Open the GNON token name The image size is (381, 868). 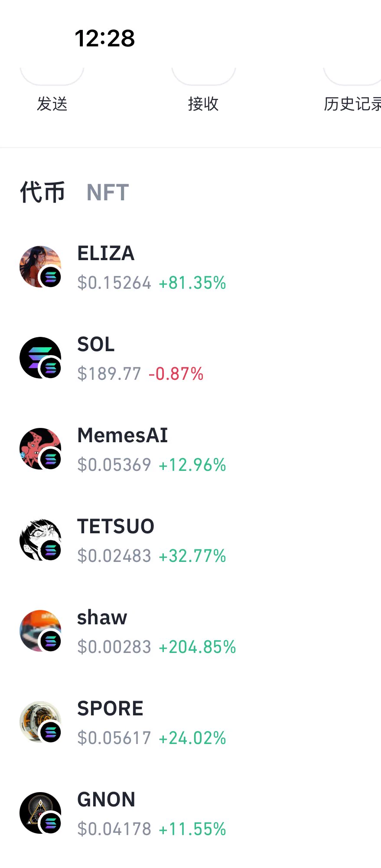[106, 799]
